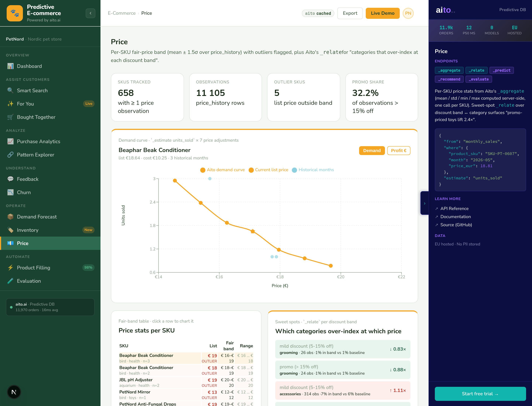Toggle Aito demand curve legend
Viewport: 532px width, 406px height.
[222, 170]
